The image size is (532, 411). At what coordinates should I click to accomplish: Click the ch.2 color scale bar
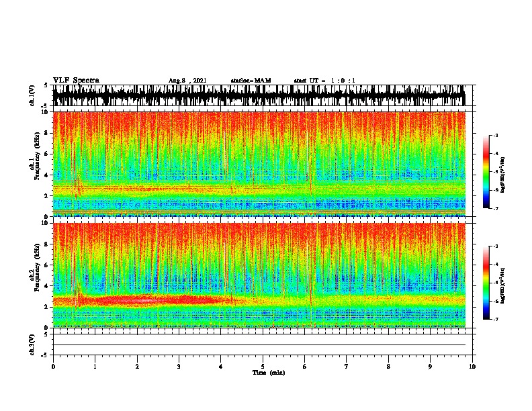coord(486,283)
